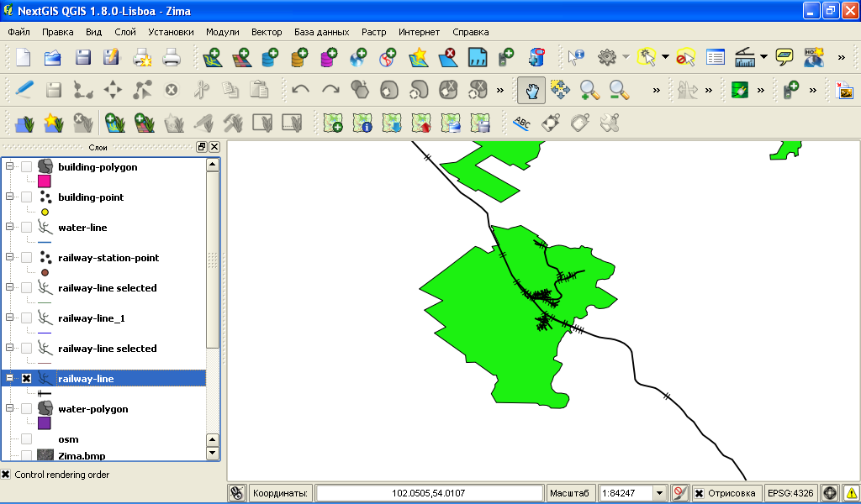Enable the building-polygon layer checkbox

(26, 167)
